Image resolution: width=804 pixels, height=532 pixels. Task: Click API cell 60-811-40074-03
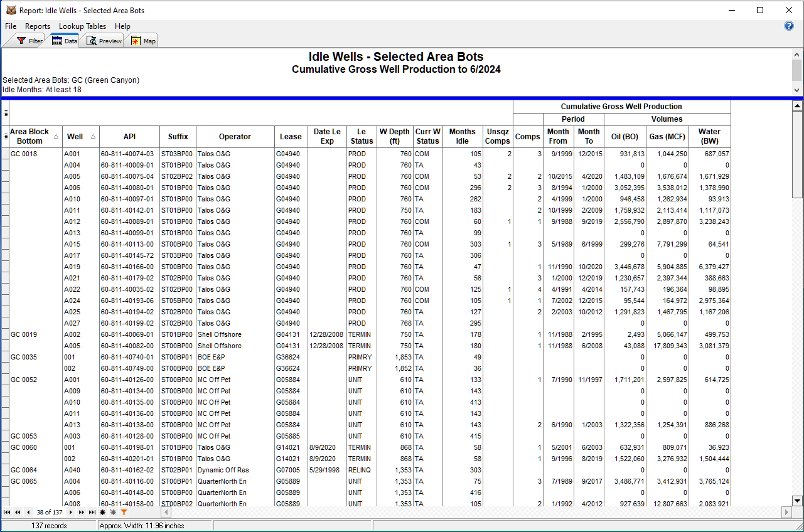pos(129,154)
